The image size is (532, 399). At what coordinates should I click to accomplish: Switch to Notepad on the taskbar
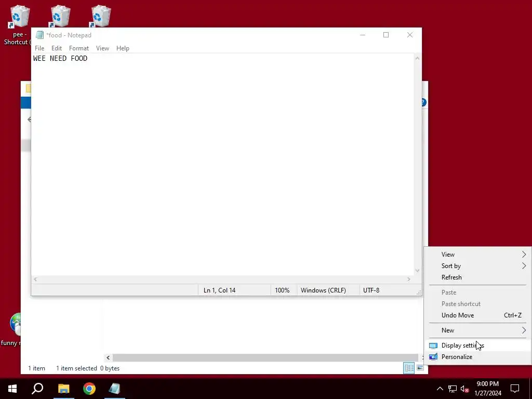(115, 389)
